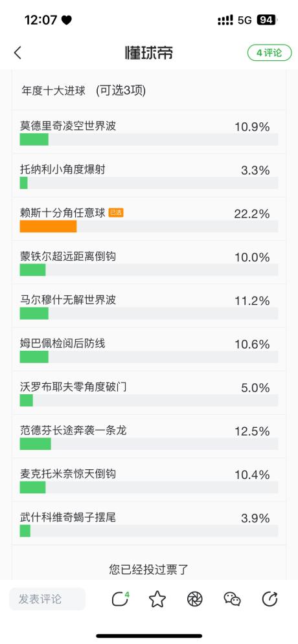Share via the aperture-style moments icon

pyautogui.click(x=194, y=599)
